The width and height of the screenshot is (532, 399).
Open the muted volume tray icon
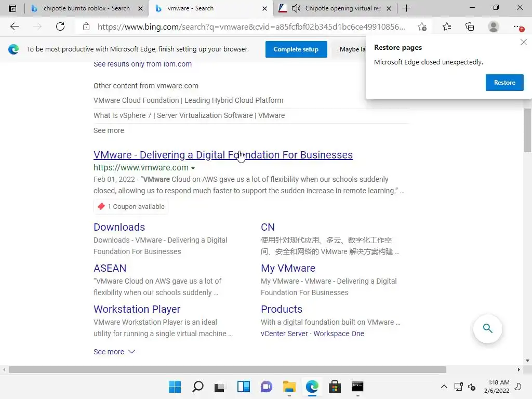(472, 387)
